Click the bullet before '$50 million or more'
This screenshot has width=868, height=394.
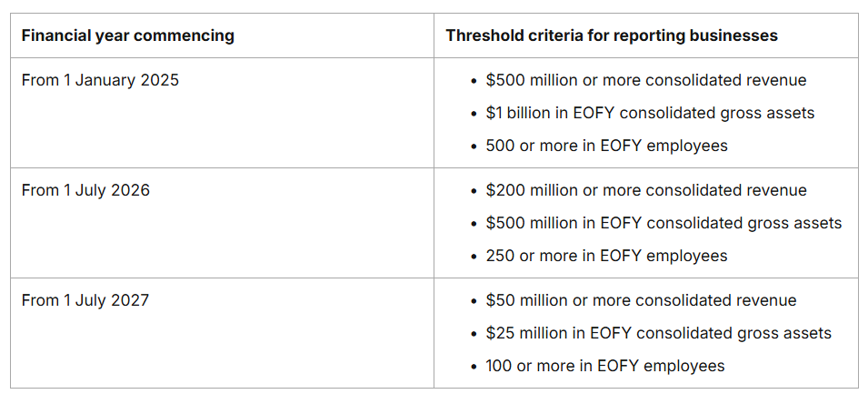pyautogui.click(x=474, y=301)
